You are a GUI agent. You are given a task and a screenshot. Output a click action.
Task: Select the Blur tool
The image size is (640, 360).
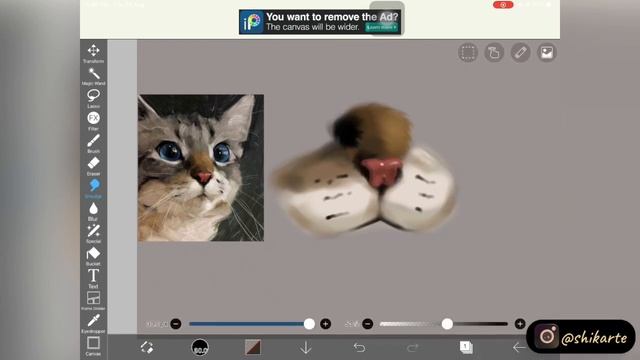coord(93,211)
